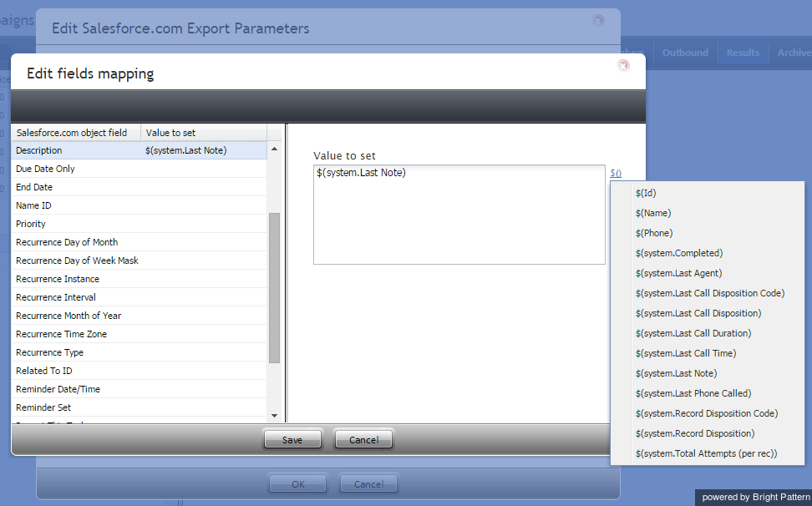This screenshot has width=812, height=506.
Task: Select the Priority row
Action: [139, 224]
